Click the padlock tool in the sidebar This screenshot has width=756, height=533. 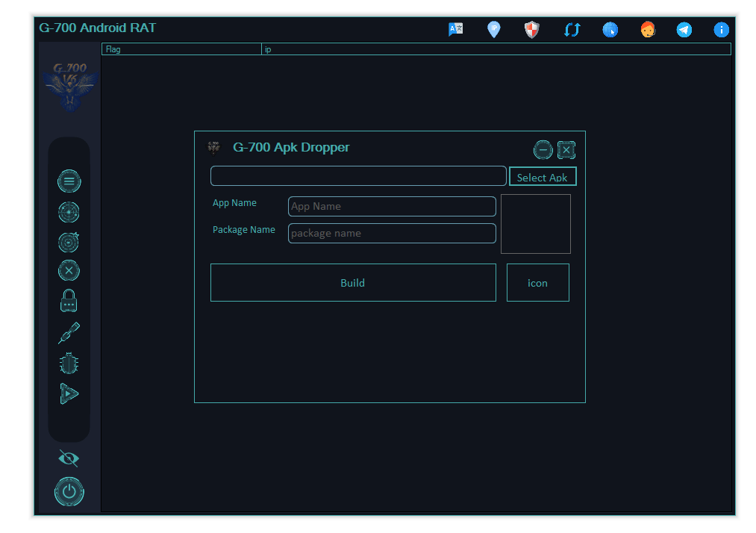(x=69, y=299)
